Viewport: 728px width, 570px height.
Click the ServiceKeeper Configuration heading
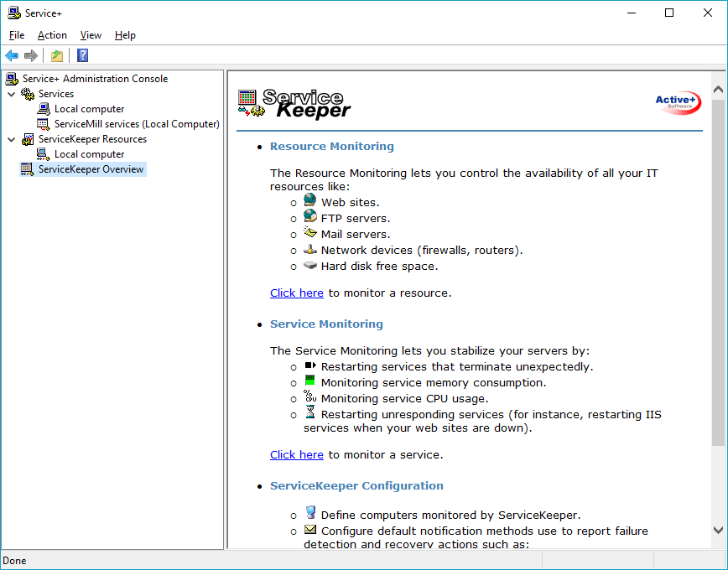click(356, 485)
